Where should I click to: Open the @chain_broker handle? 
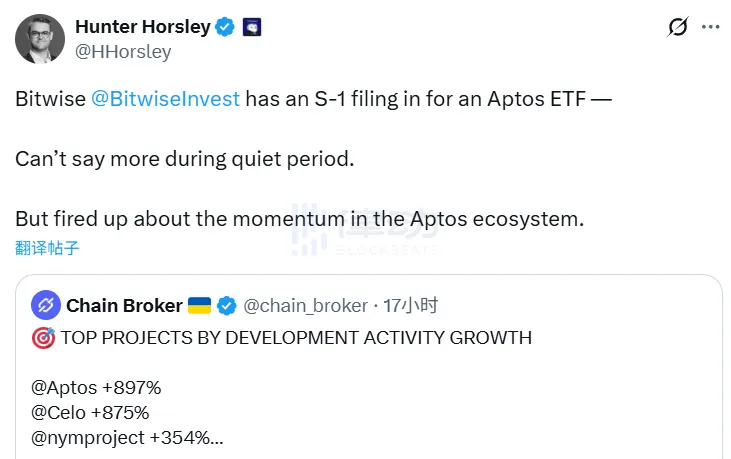tap(306, 305)
